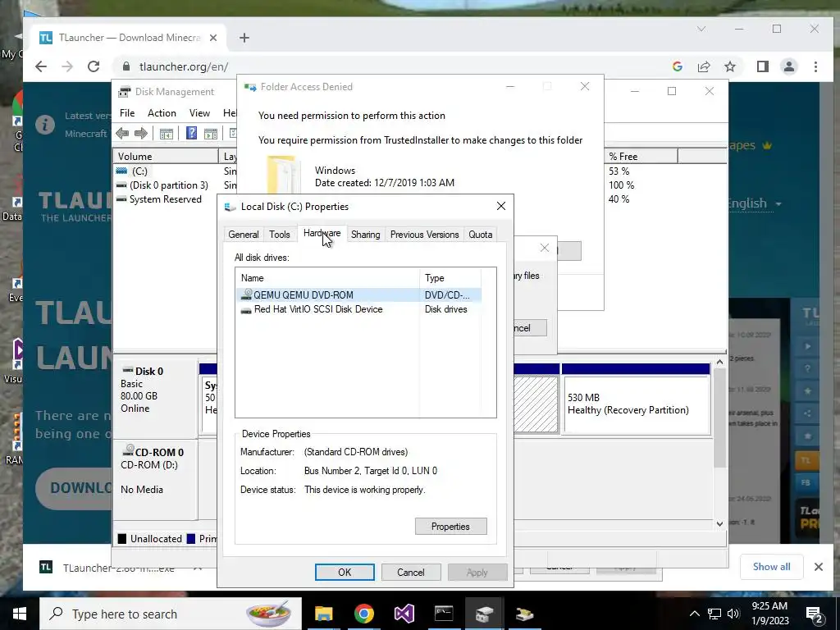Open a new Chrome tab
The height and width of the screenshot is (630, 840).
(x=244, y=38)
